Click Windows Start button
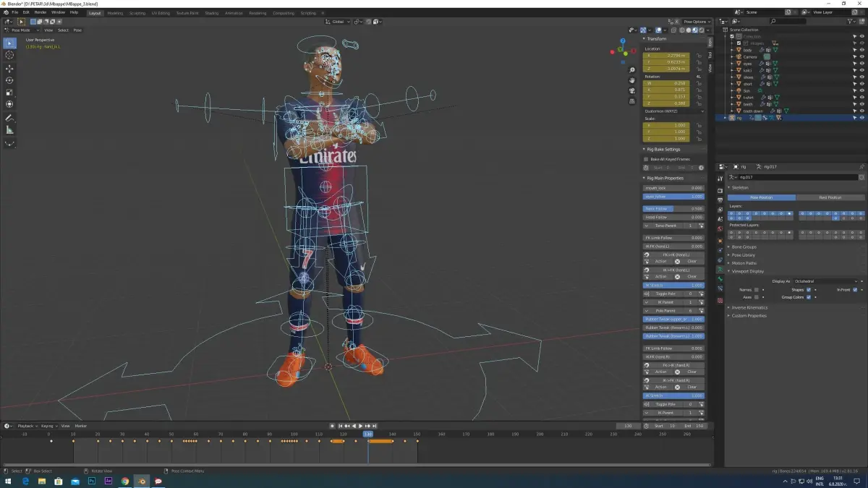This screenshot has width=868, height=488. [x=7, y=481]
